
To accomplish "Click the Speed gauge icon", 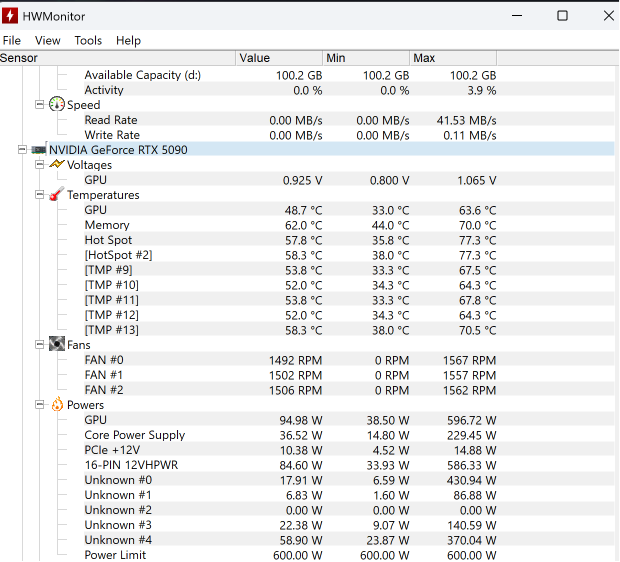I will point(57,104).
